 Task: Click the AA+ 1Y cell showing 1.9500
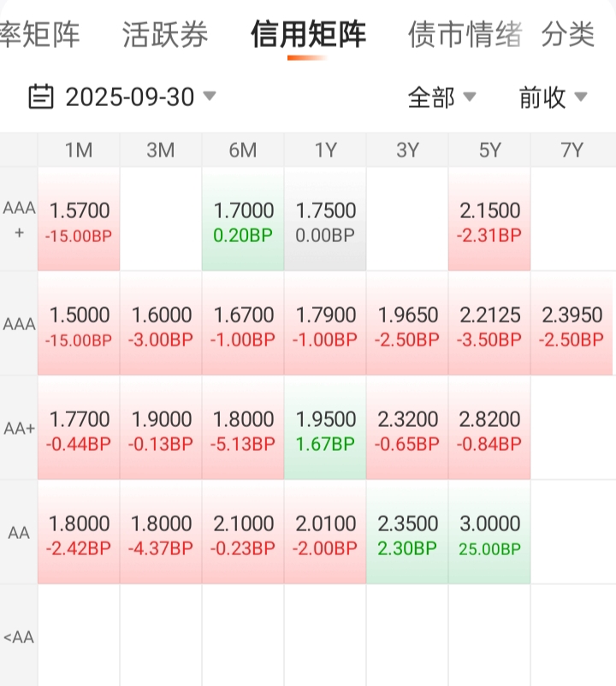tap(325, 429)
